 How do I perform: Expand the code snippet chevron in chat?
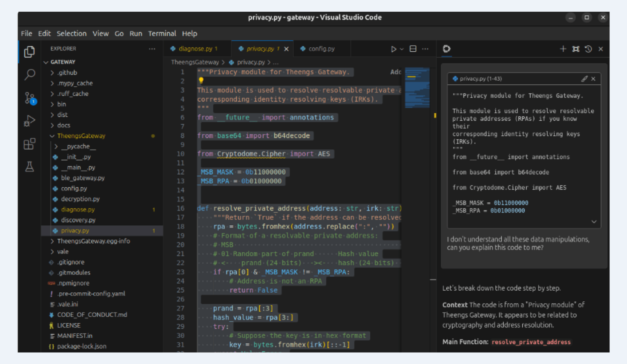[594, 222]
